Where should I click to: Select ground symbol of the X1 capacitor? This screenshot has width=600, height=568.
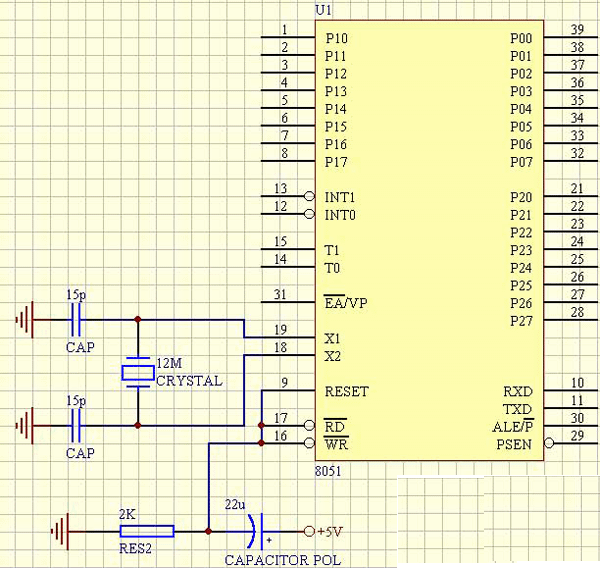tap(24, 320)
